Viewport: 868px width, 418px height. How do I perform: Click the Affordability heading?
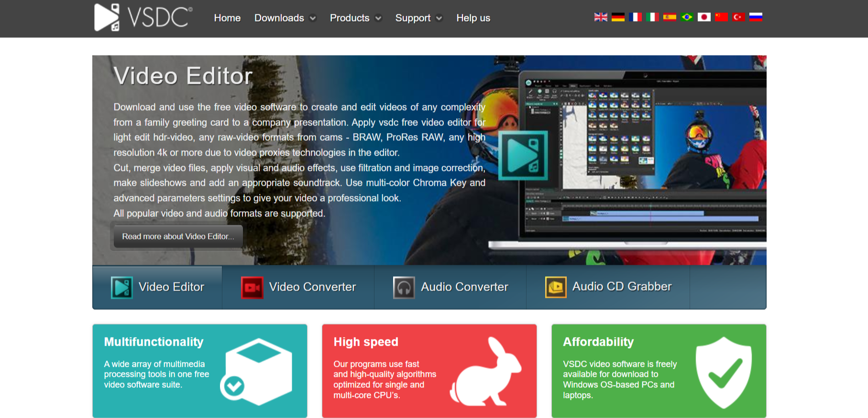click(x=598, y=342)
